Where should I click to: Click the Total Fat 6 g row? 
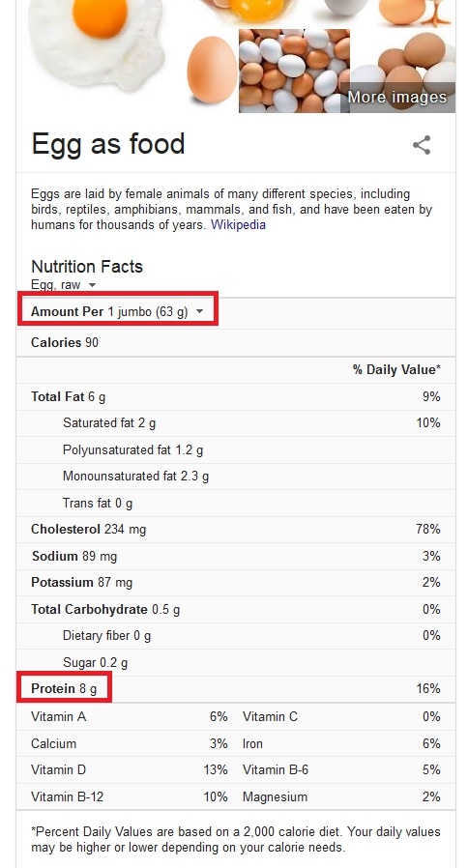tap(236, 397)
